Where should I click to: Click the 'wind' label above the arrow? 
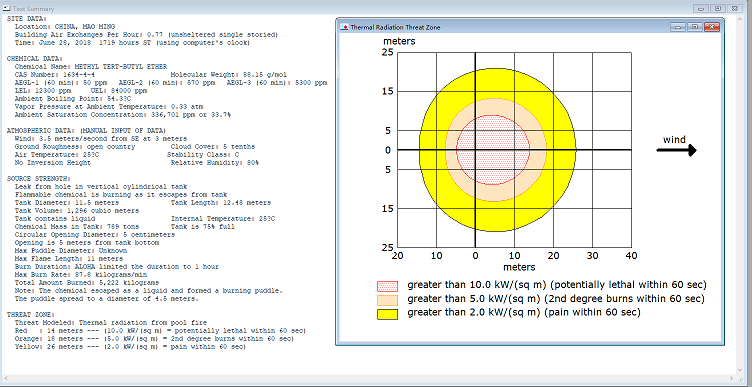pyautogui.click(x=674, y=140)
